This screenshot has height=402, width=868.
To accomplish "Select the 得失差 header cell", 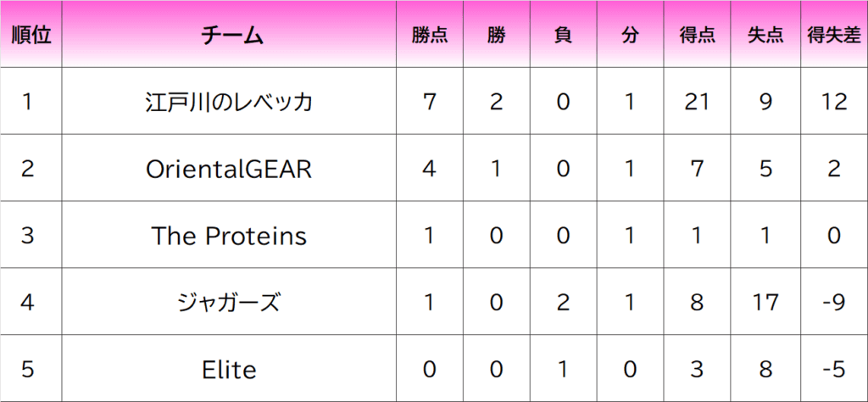I will tap(834, 35).
